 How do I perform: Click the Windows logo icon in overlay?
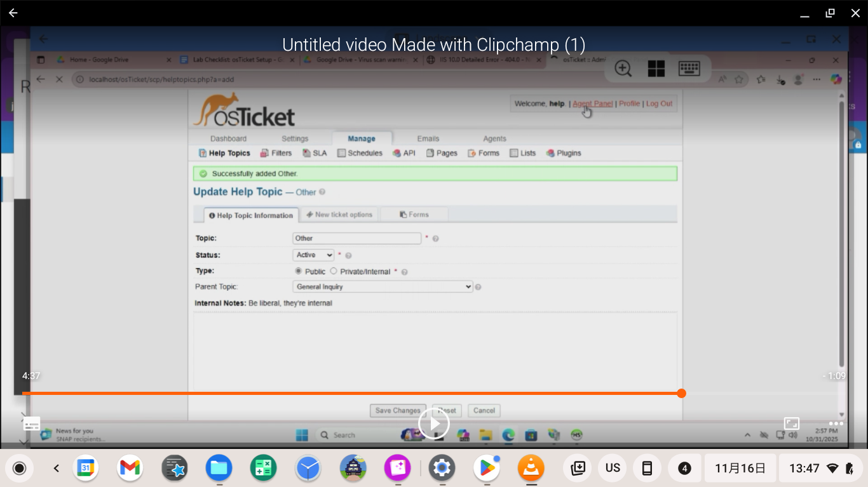tap(656, 69)
